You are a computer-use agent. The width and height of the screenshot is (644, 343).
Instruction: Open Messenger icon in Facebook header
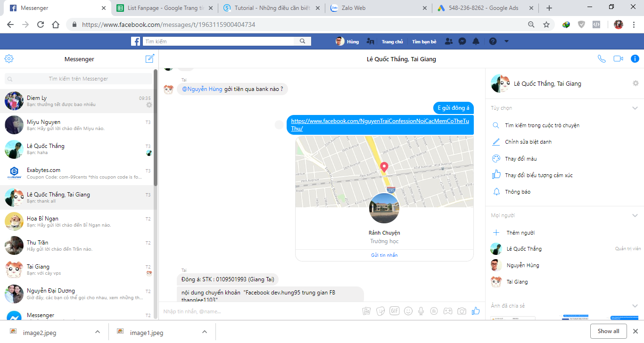[x=462, y=41]
